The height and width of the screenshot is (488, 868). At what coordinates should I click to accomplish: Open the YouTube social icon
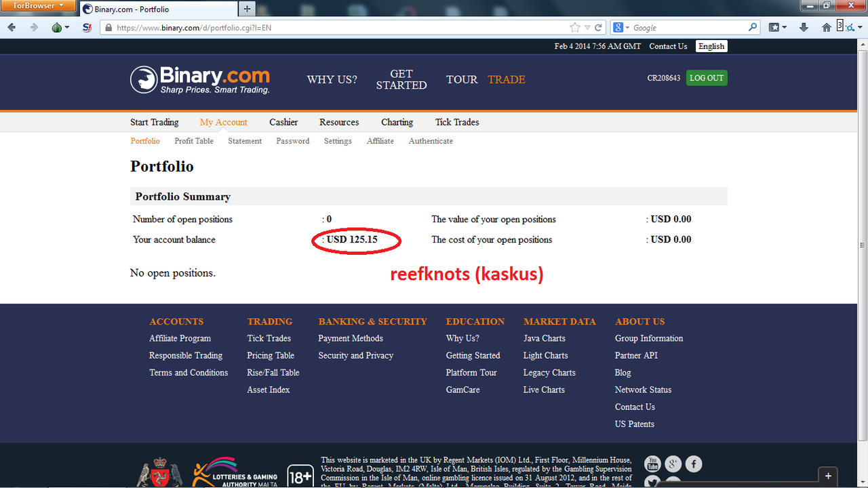tap(652, 464)
